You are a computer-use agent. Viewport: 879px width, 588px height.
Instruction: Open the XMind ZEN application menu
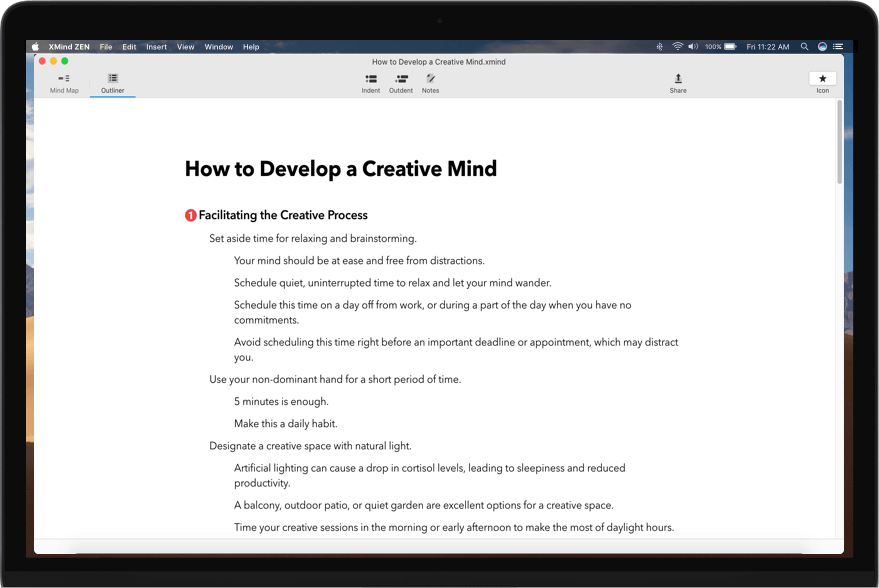pyautogui.click(x=68, y=46)
